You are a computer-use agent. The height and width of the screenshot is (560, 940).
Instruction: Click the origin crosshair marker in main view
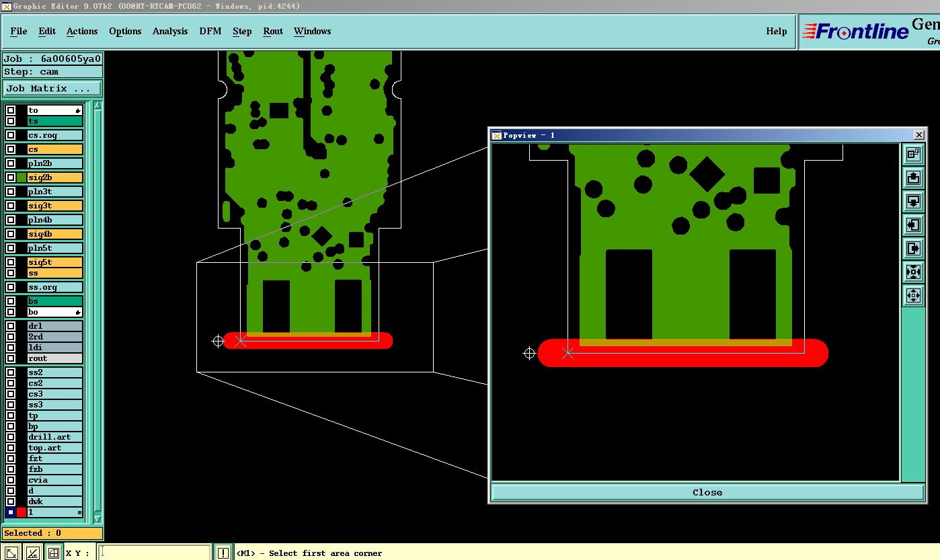point(217,342)
